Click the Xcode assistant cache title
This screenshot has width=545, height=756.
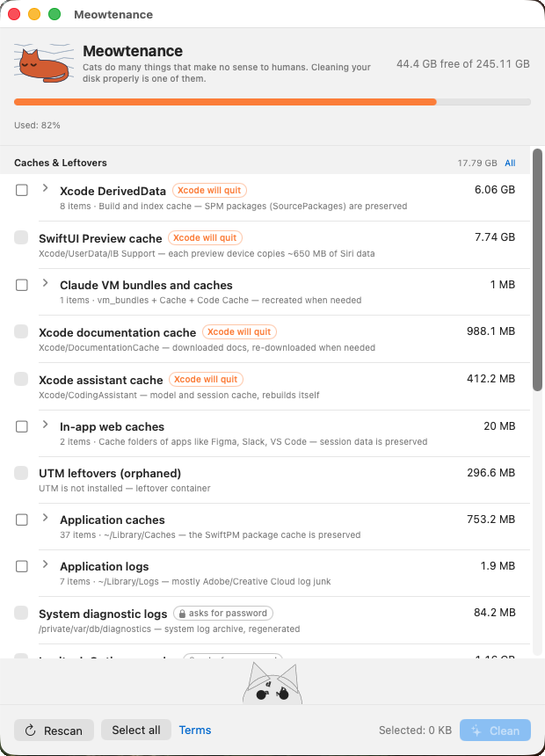[101, 380]
